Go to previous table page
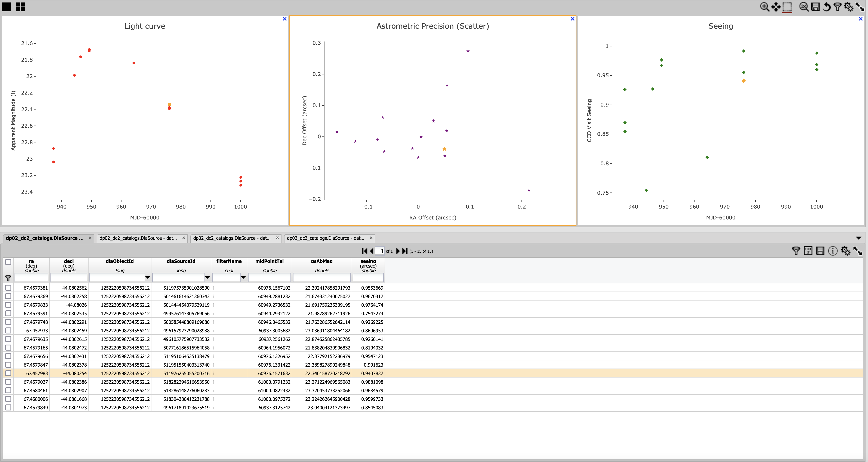The height and width of the screenshot is (462, 868). point(372,251)
